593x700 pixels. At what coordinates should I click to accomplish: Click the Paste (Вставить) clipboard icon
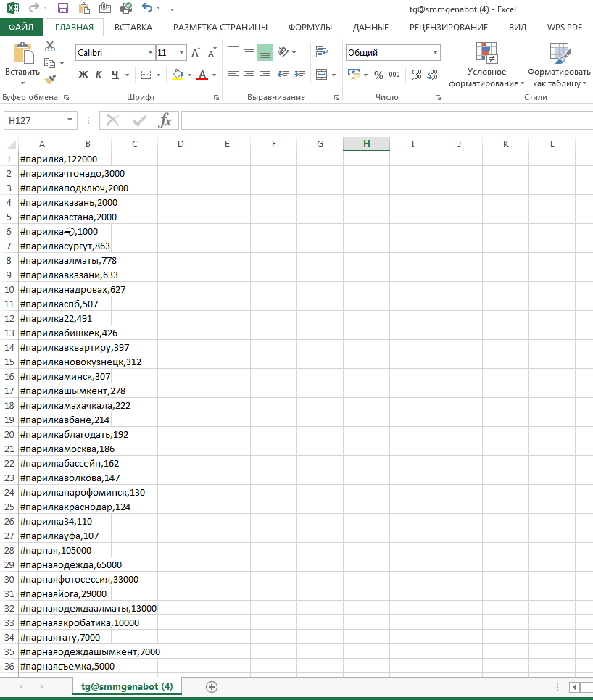tap(22, 54)
